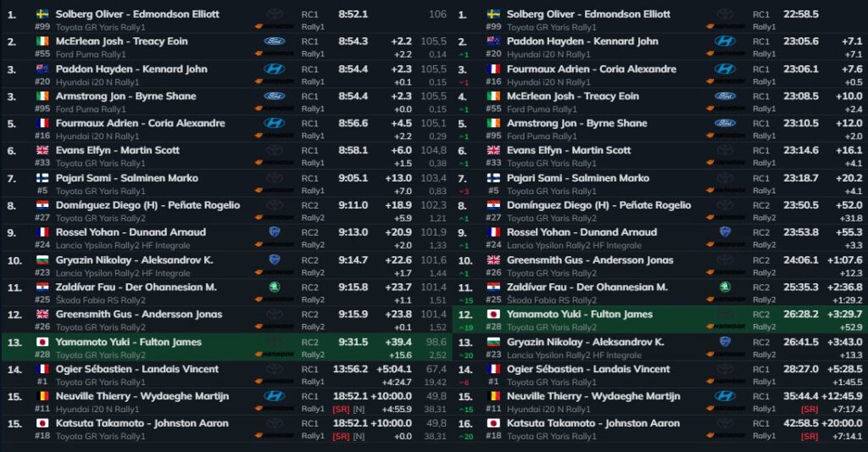The width and height of the screenshot is (868, 452).
Task: Click the Hyundai logo beside Paddon's stage result
Action: tap(274, 69)
